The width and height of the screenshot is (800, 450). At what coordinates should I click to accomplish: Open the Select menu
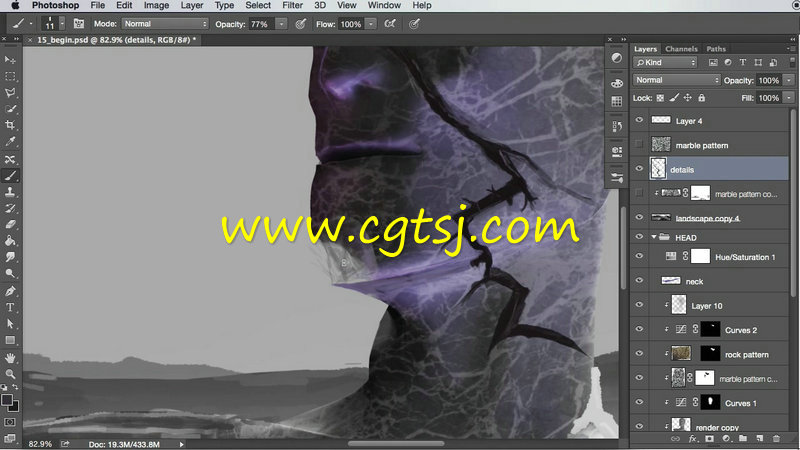tap(258, 5)
